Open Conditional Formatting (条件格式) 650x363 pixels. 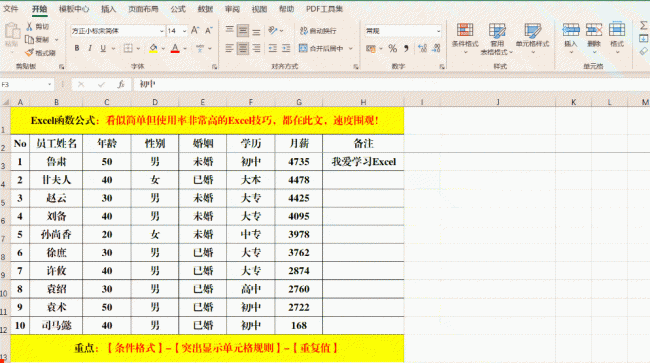tap(465, 39)
